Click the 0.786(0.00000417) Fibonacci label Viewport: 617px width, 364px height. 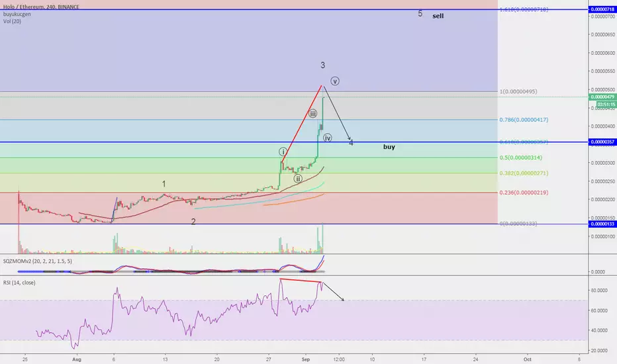(524, 120)
